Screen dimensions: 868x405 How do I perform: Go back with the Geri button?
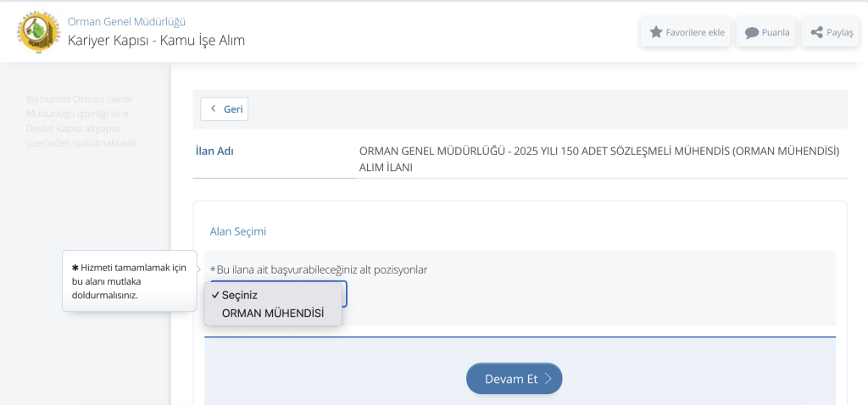point(224,109)
